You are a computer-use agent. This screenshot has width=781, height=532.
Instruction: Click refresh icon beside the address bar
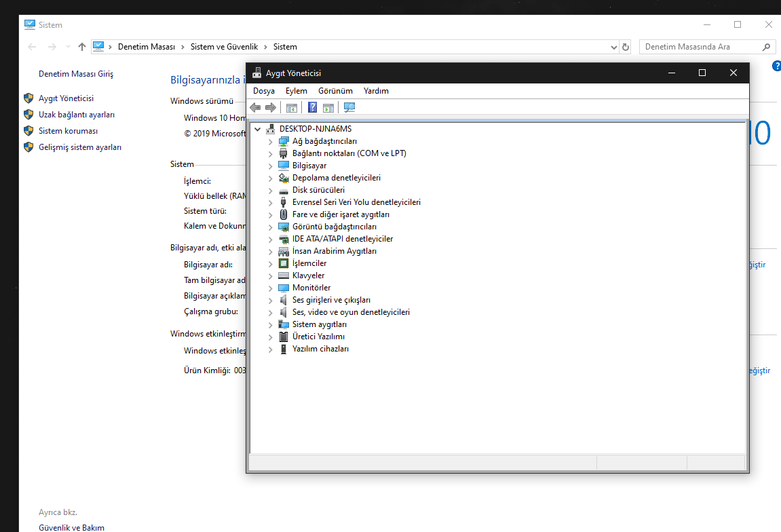pyautogui.click(x=626, y=47)
